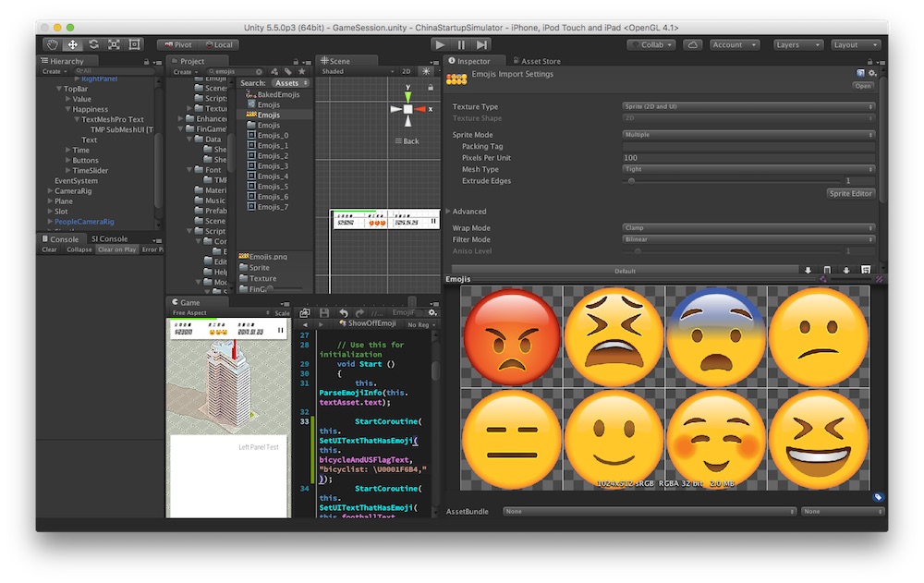Switch to the Asset Store tab
Screen dimensions: 924x583
537,61
